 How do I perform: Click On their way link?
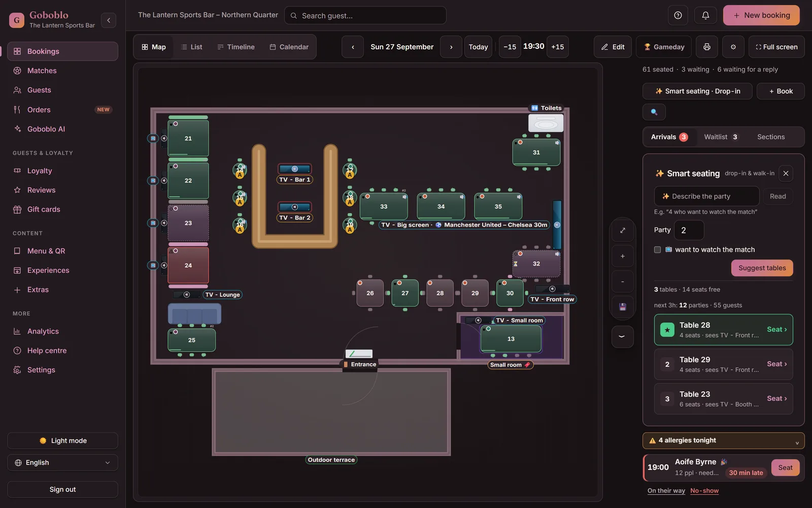666,491
